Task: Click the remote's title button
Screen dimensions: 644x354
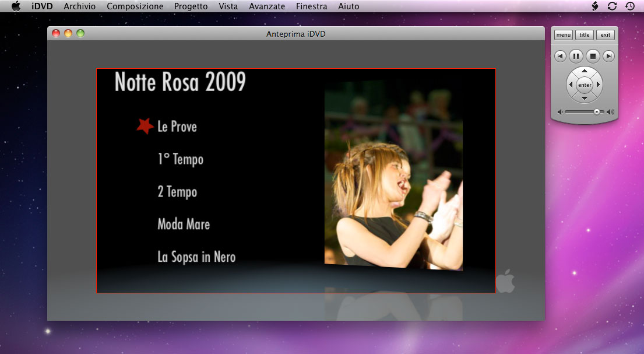Action: pos(584,35)
